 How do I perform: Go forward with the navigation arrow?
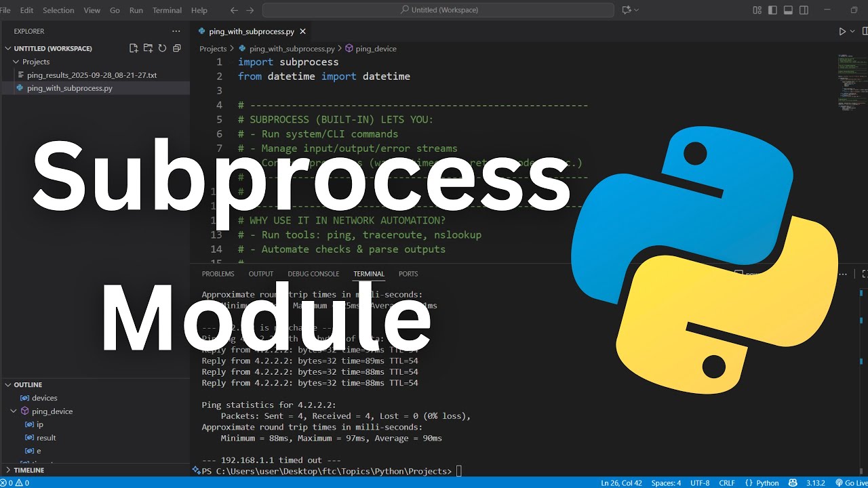click(x=250, y=10)
